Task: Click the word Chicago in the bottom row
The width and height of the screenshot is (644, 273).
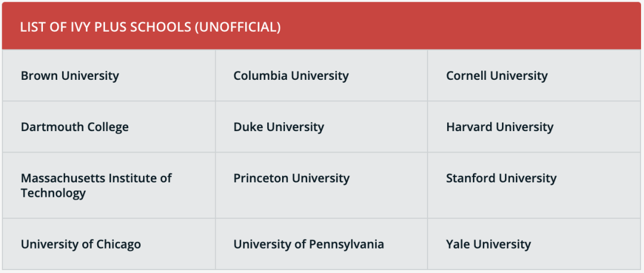Action: click(x=118, y=244)
